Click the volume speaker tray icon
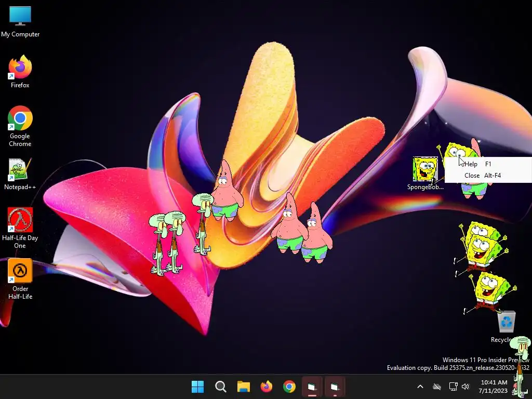 point(465,387)
